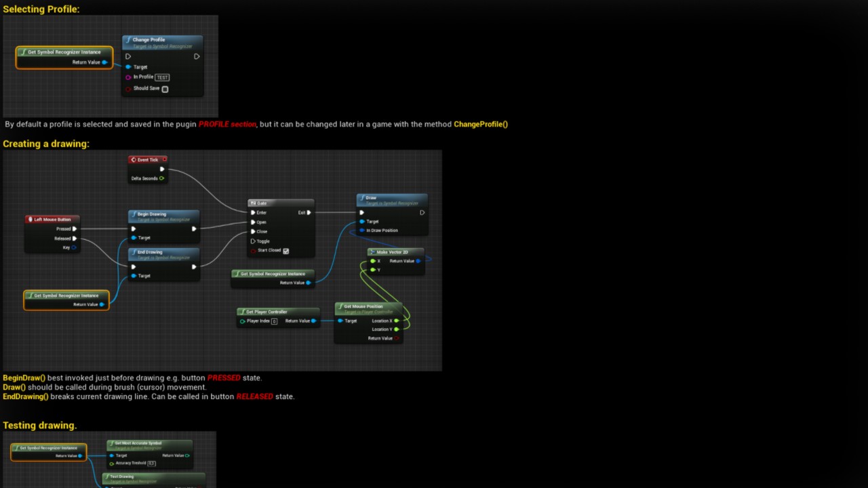
Task: Click the Gate node header icon
Action: pos(253,203)
